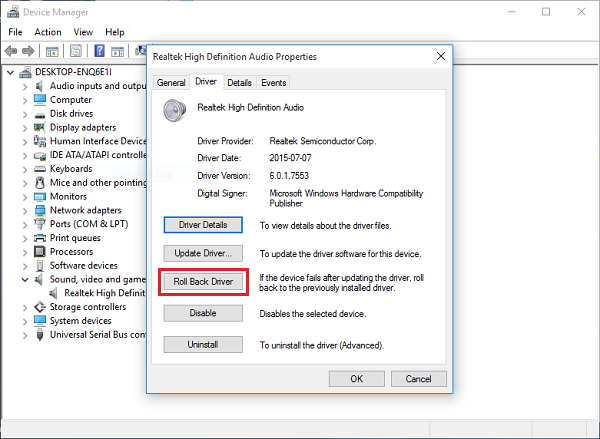Click the Audio inputs and outputs speaker icon
This screenshot has width=600, height=439.
[x=39, y=86]
